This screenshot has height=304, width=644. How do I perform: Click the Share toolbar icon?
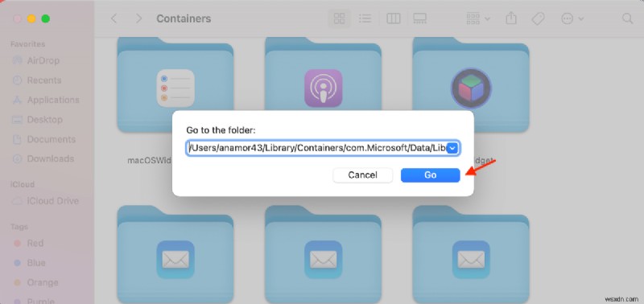[x=511, y=18]
